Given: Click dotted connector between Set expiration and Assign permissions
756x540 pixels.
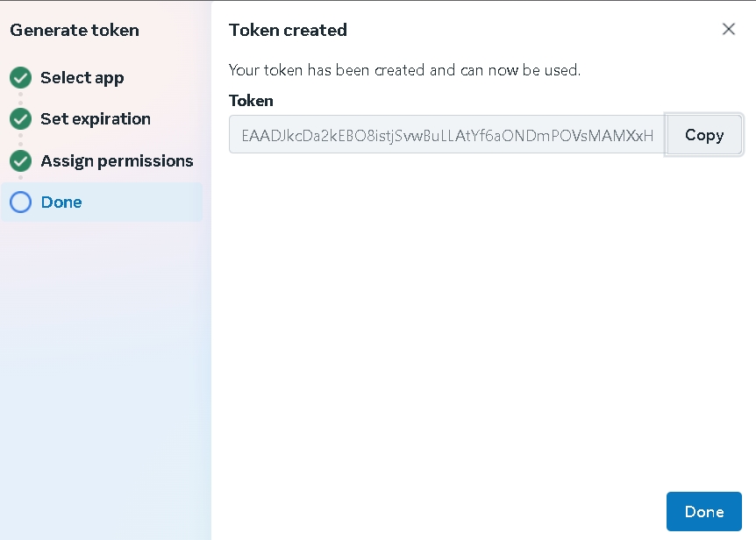Looking at the screenshot, I should 20,140.
